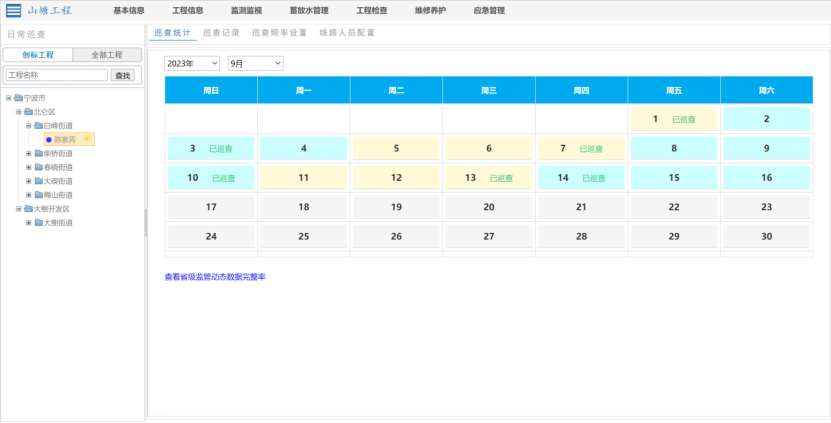Open the 9月 month dropdown
This screenshot has width=831, height=423.
pyautogui.click(x=255, y=64)
